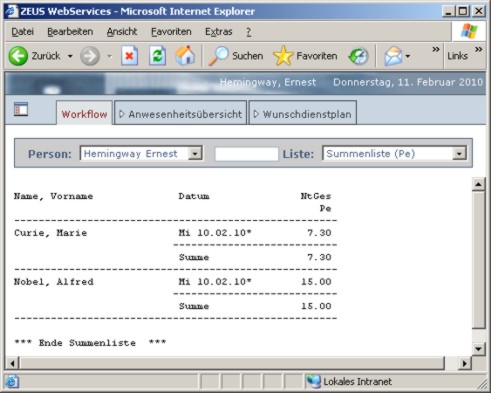Open the Person dropdown Hemingway Ernest
Viewport: 491px width, 393px height.
[141, 154]
